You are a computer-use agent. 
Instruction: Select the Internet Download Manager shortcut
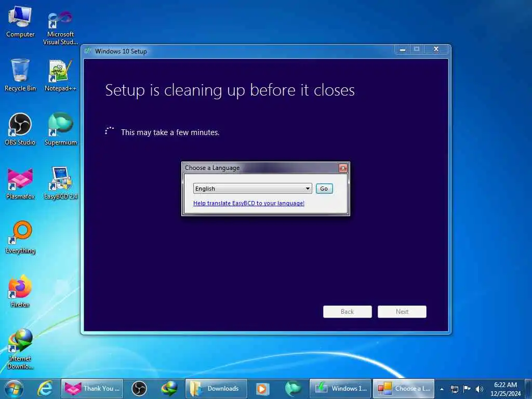click(x=20, y=349)
